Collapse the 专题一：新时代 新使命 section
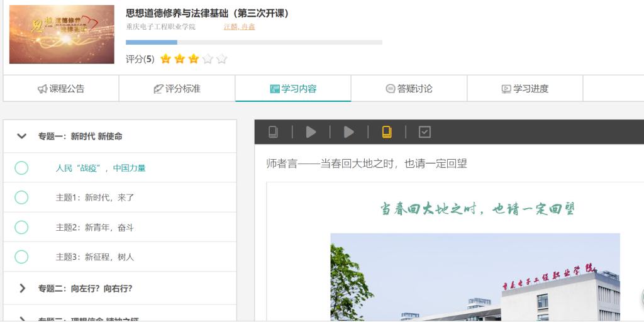Viewport: 644px width, 322px height. coord(22,136)
